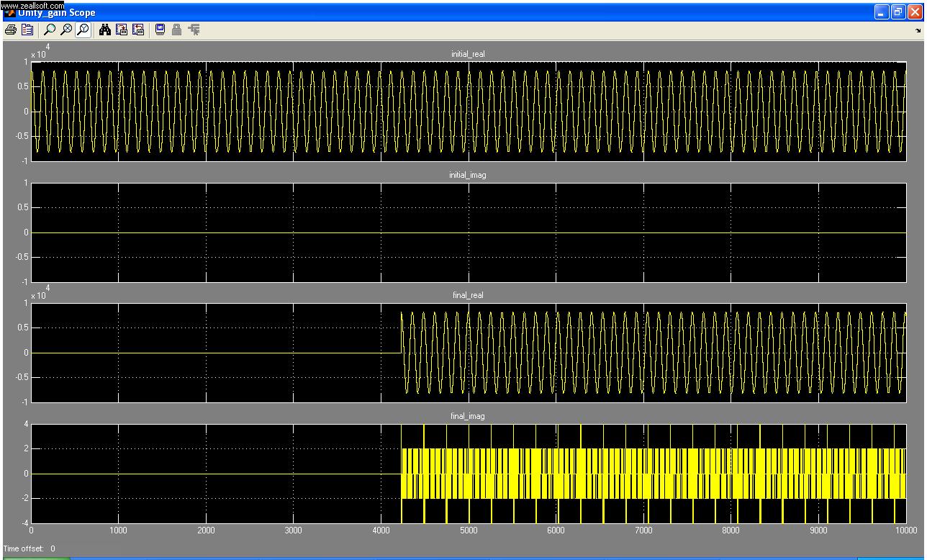Toggle the Floating scope icon
The width and height of the screenshot is (927, 560).
coord(160,30)
